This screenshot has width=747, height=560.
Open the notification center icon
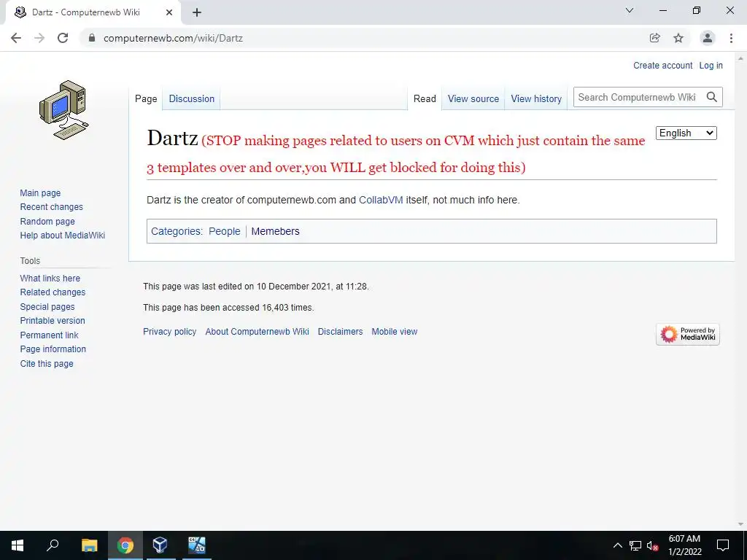[x=723, y=545]
